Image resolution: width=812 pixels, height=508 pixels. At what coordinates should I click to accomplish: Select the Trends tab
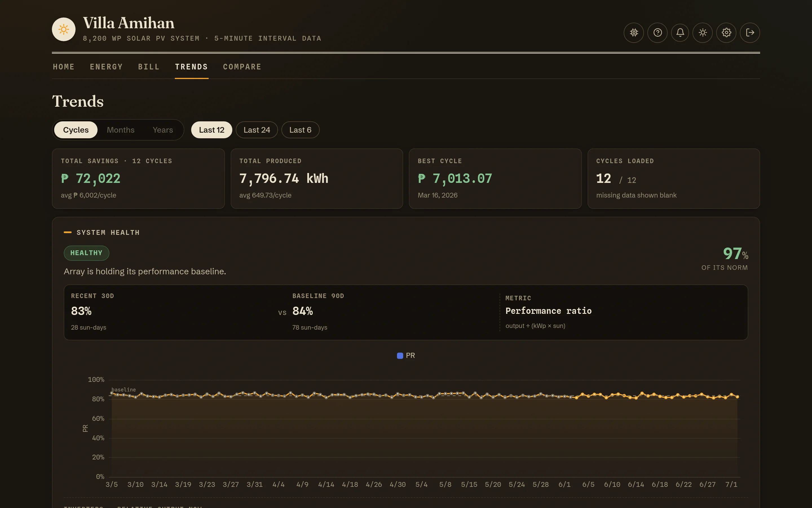[192, 67]
